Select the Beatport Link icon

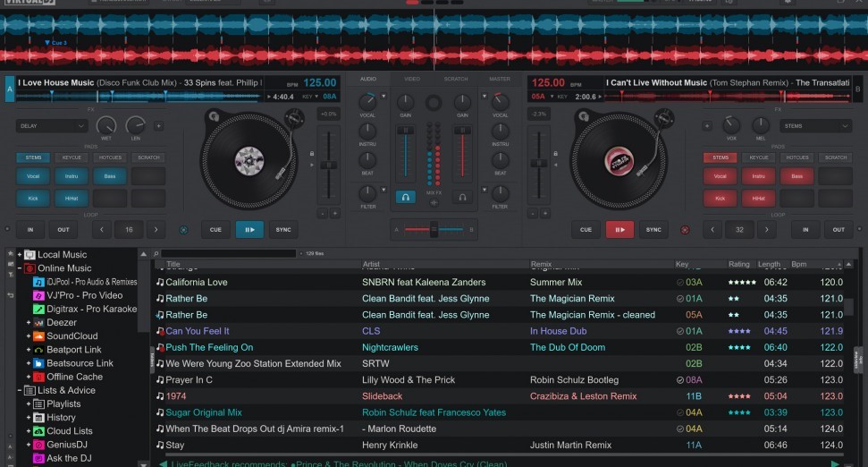[38, 350]
